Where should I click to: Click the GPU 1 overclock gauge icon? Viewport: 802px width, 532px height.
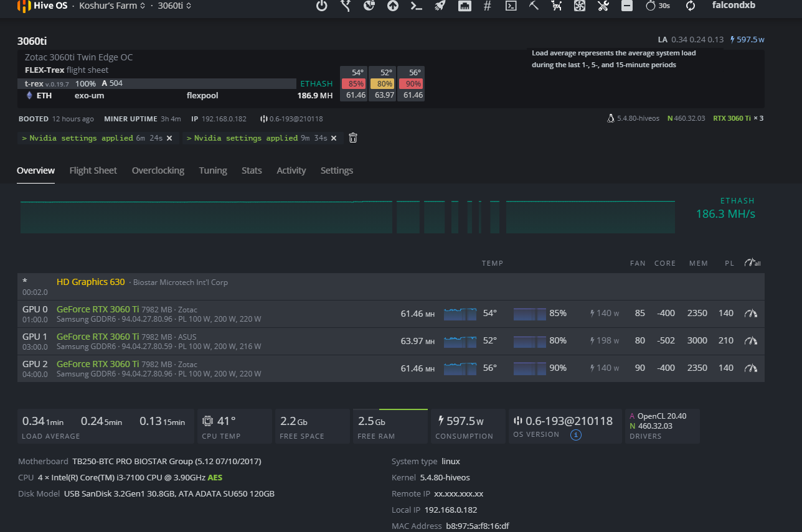752,341
